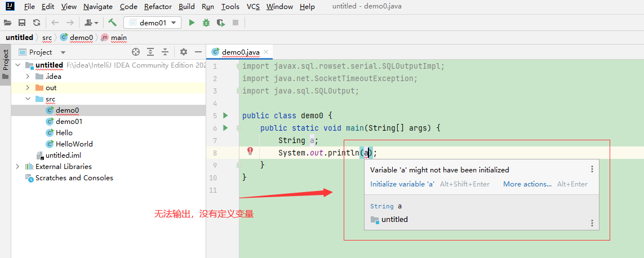This screenshot has width=644, height=258.
Task: Click the SQLOutputImpl import line
Action: point(343,66)
